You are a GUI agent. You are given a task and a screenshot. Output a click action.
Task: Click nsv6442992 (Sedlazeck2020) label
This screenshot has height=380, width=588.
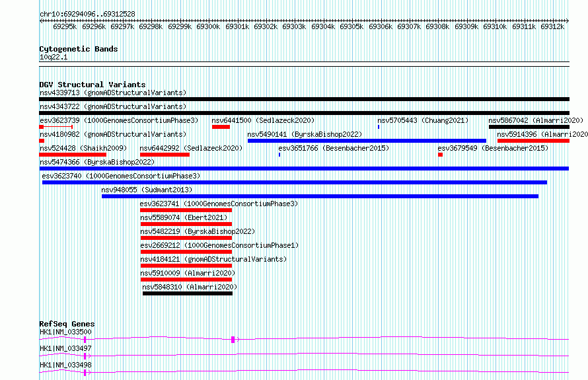(191, 148)
